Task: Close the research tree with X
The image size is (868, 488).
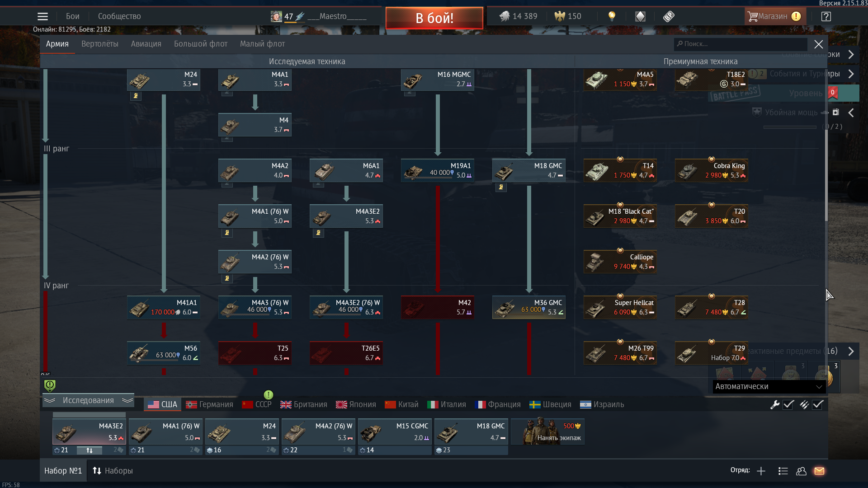Action: coord(818,44)
